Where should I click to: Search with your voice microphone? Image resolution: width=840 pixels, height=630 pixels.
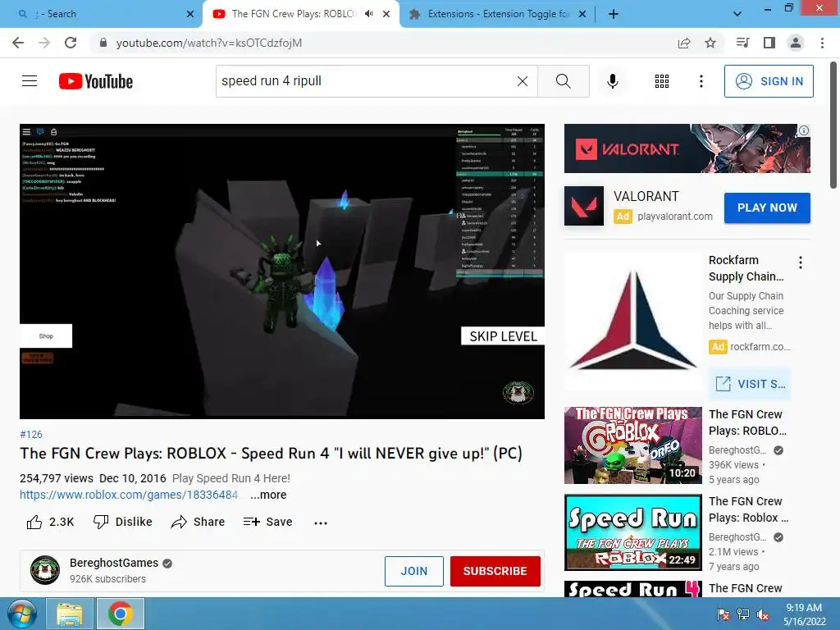612,81
